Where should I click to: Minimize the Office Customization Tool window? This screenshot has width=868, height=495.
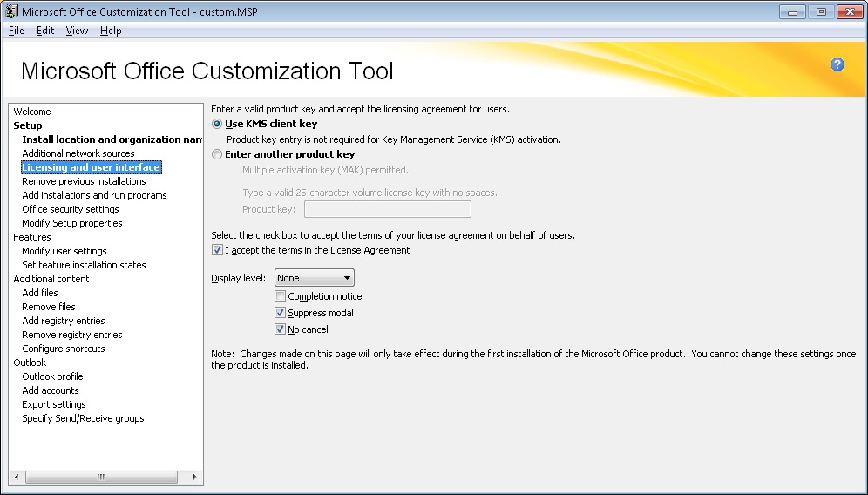[x=792, y=11]
